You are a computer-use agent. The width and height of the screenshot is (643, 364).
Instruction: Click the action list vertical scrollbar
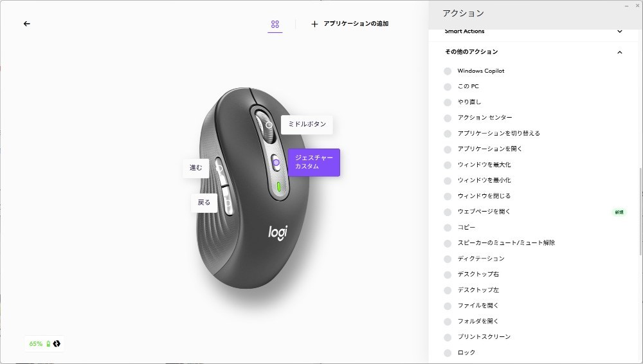pyautogui.click(x=640, y=212)
